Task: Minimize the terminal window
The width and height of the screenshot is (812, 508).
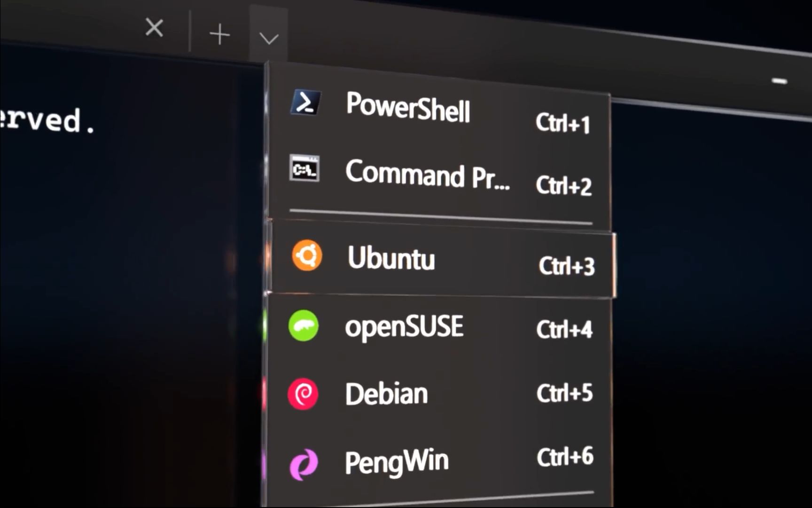Action: click(x=780, y=81)
